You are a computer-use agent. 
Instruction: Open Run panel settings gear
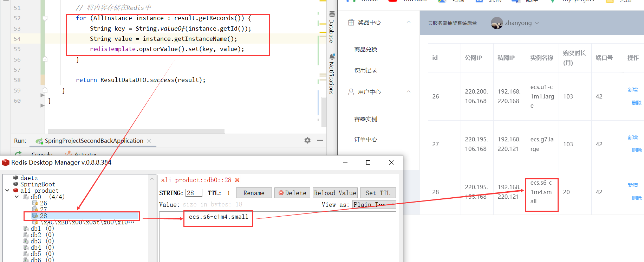pos(307,140)
